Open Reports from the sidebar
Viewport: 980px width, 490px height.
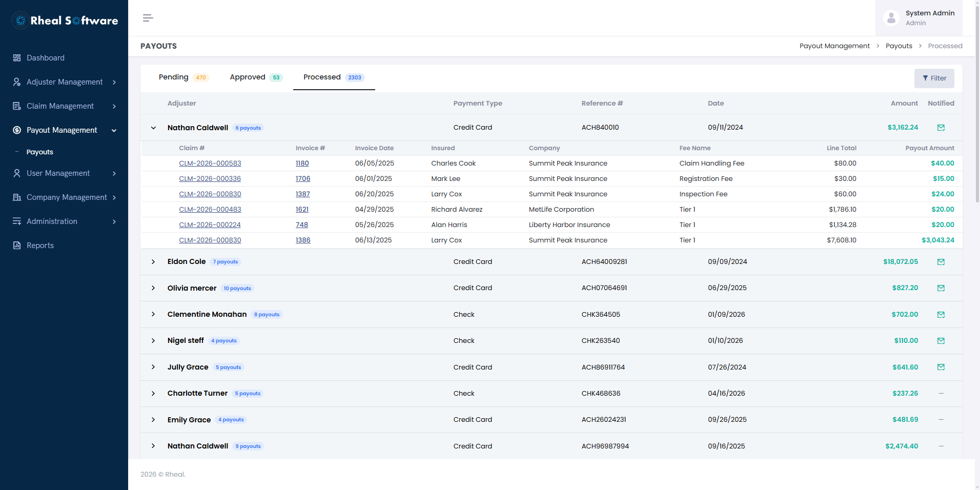pyautogui.click(x=64, y=246)
